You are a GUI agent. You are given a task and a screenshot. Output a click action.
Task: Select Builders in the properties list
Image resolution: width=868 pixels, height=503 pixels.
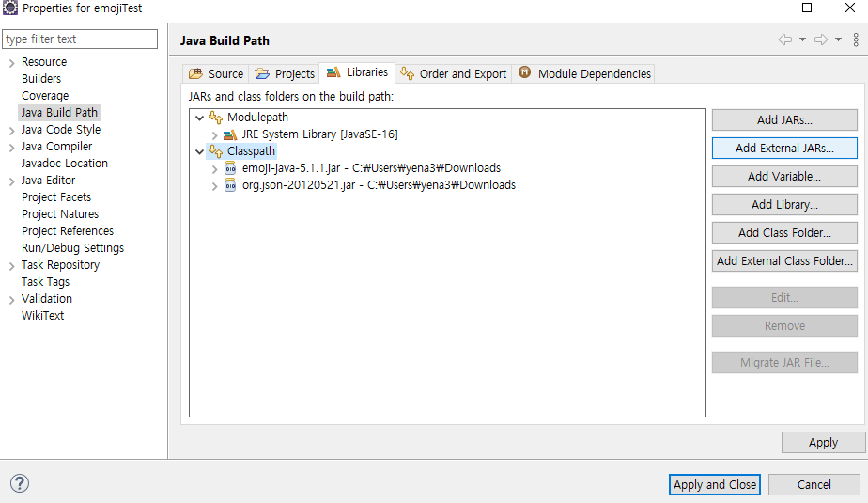(41, 79)
